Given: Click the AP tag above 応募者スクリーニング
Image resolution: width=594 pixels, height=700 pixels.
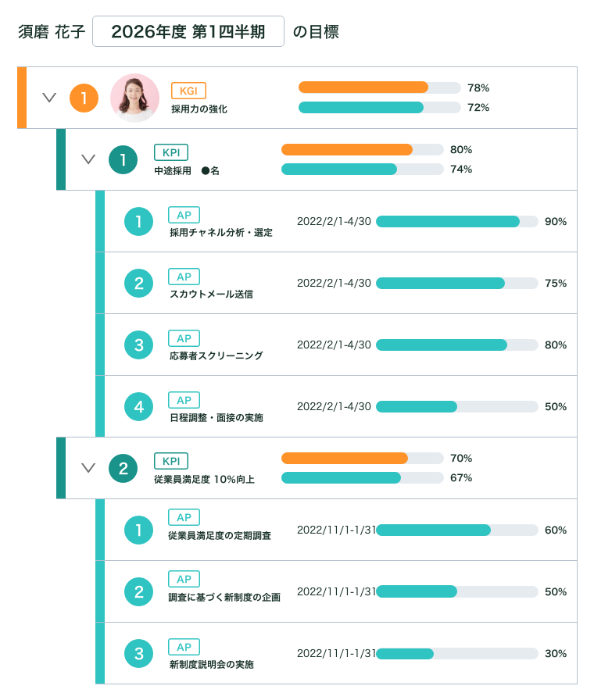Looking at the screenshot, I should pyautogui.click(x=184, y=338).
